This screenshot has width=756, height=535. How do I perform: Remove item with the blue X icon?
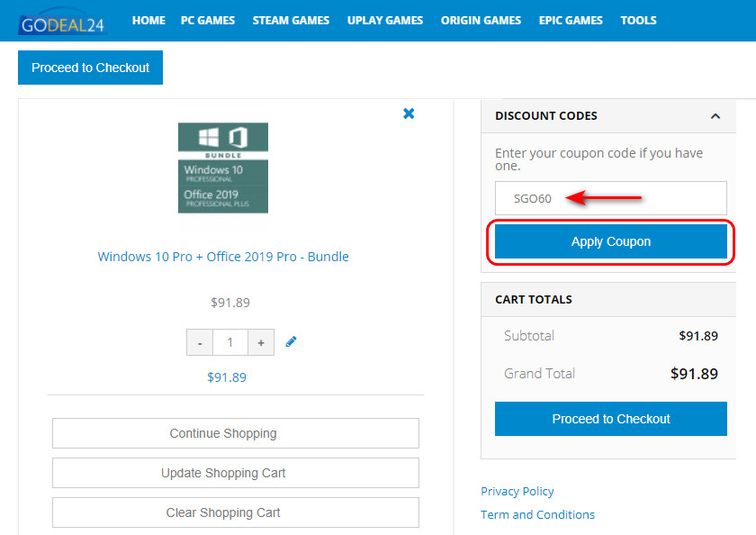point(409,113)
